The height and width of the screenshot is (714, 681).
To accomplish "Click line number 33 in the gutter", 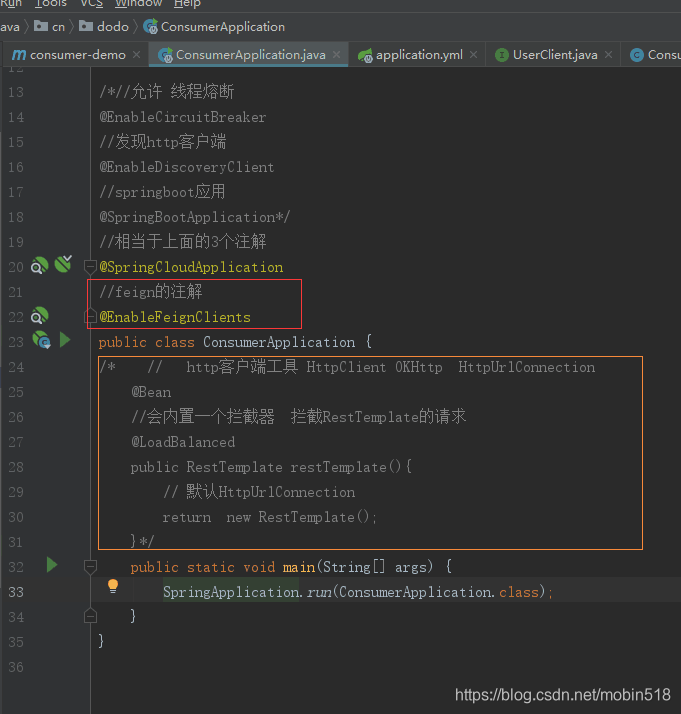I will (x=16, y=592).
